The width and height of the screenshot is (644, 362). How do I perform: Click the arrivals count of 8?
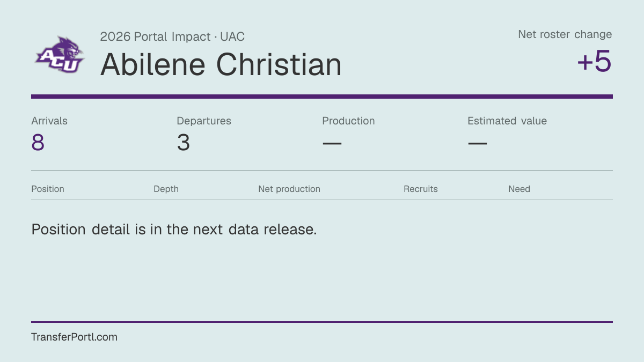pos(38,143)
